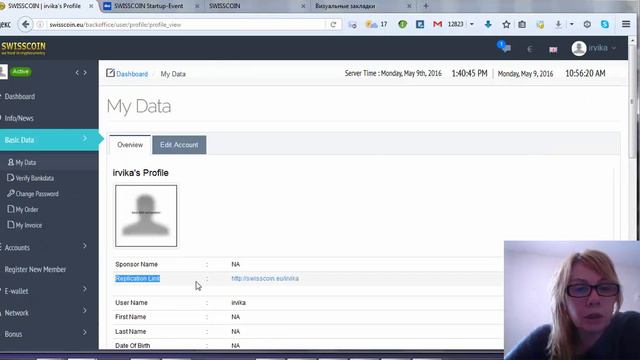Switch to the Визуальные закладки browser tab
Screen dimensions: 640x360
click(x=362, y=6)
